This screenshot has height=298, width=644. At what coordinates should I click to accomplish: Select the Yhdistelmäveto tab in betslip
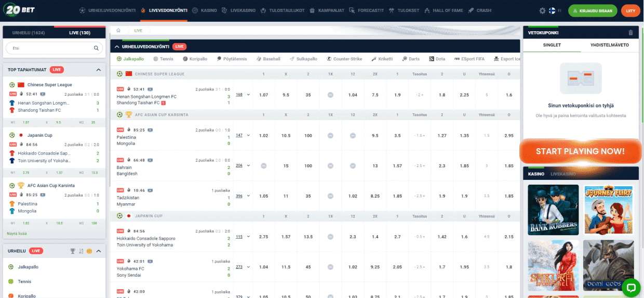point(609,45)
